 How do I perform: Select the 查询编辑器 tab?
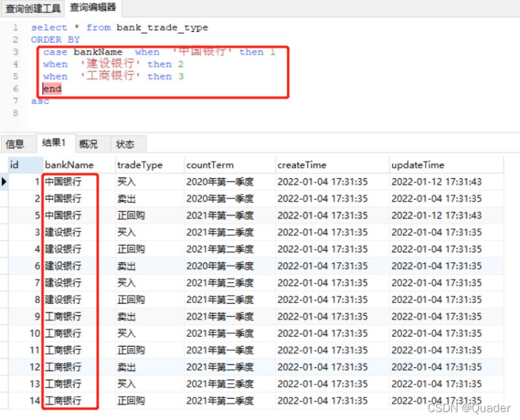pyautogui.click(x=93, y=8)
